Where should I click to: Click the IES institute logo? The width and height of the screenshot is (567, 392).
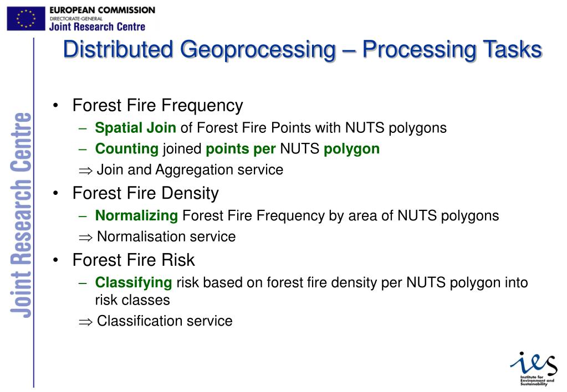pyautogui.click(x=534, y=369)
